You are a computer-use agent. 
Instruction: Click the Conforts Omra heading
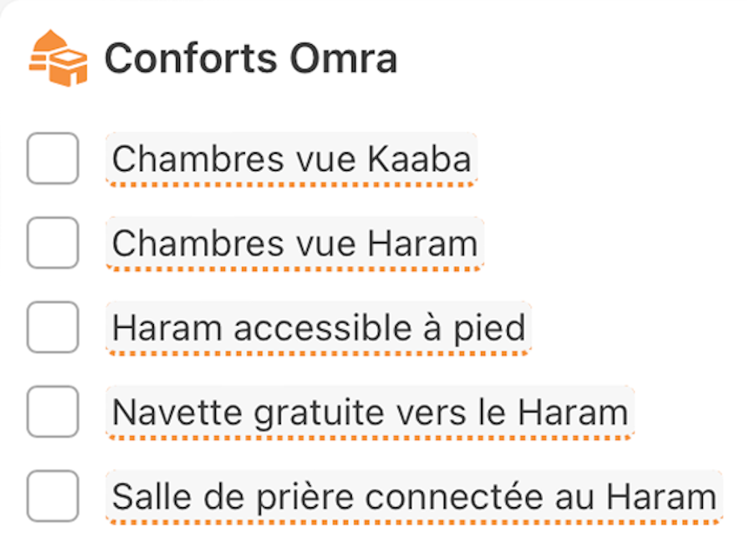click(x=250, y=59)
